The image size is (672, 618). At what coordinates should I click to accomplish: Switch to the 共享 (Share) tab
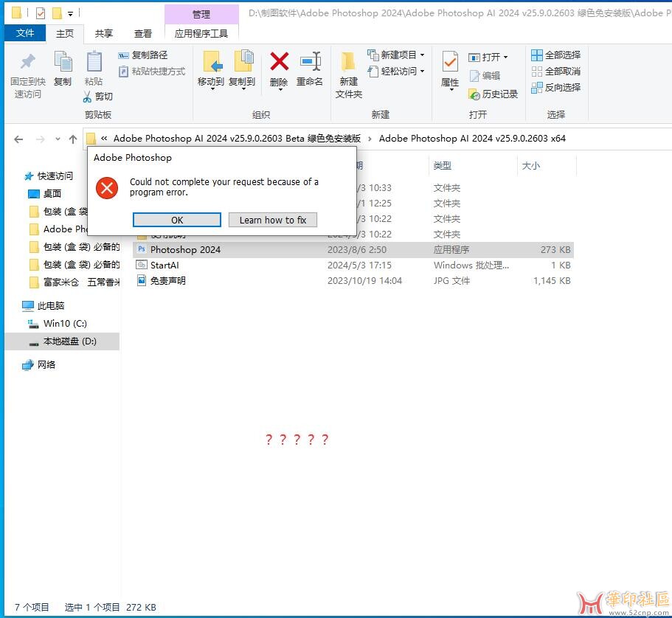point(104,33)
